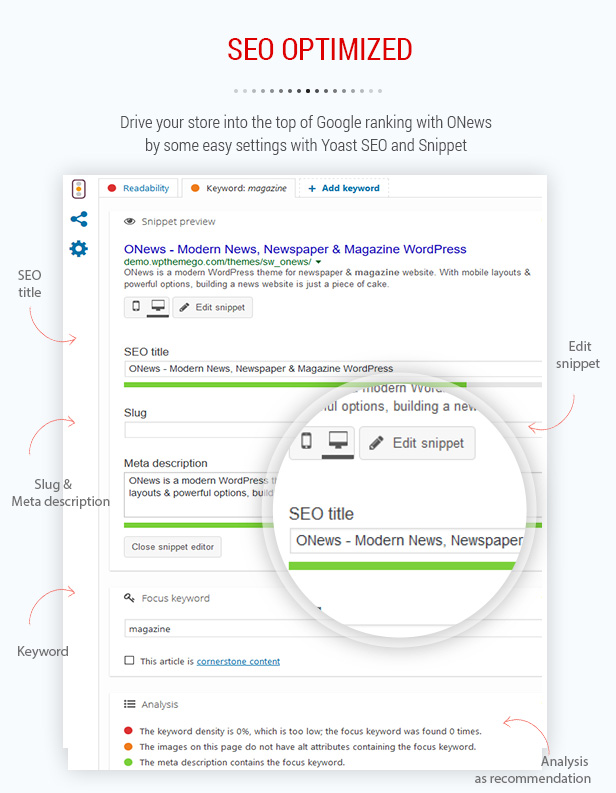The image size is (616, 793).
Task: Click the key icon beside Focus keyword
Action: pos(129,598)
